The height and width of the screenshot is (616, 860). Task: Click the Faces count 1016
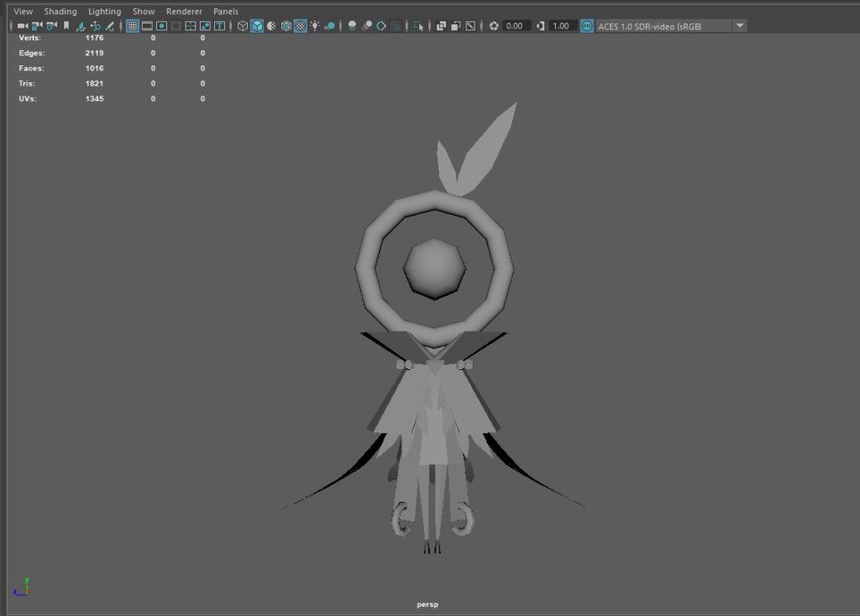[94, 69]
